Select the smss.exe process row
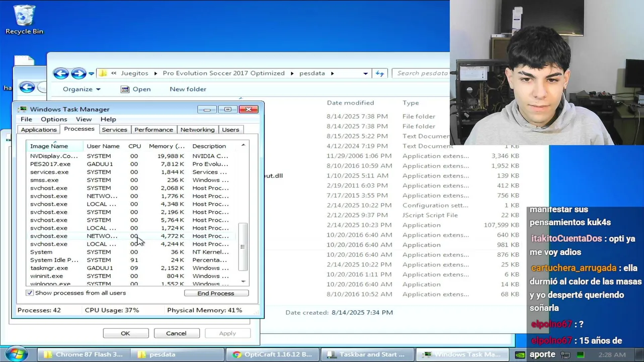The height and width of the screenshot is (362, 644). pyautogui.click(x=132, y=180)
